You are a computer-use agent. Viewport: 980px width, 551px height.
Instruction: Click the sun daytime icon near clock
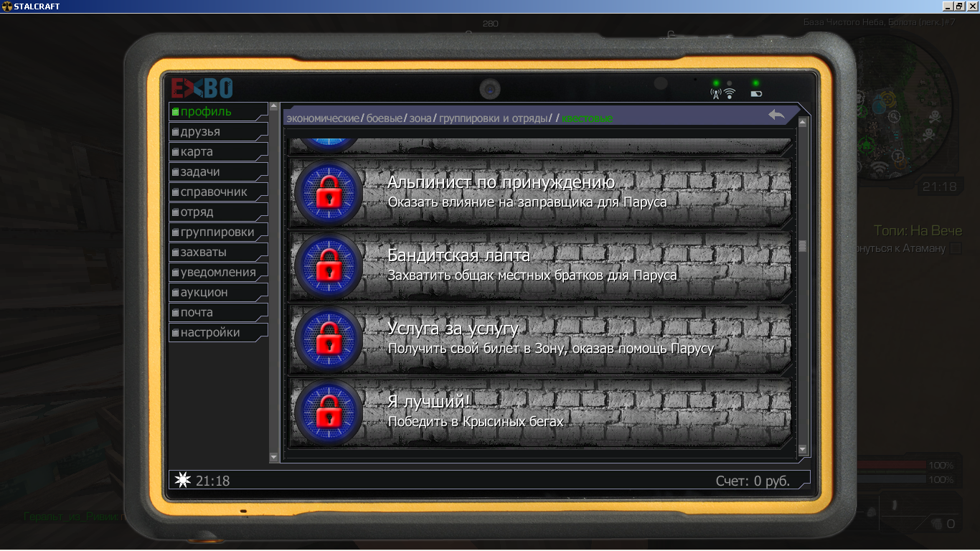(183, 480)
